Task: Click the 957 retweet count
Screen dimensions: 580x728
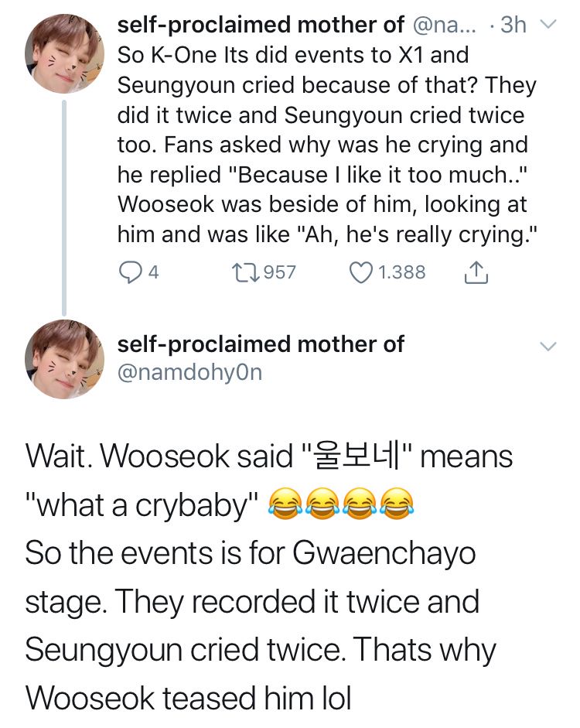Action: (280, 272)
